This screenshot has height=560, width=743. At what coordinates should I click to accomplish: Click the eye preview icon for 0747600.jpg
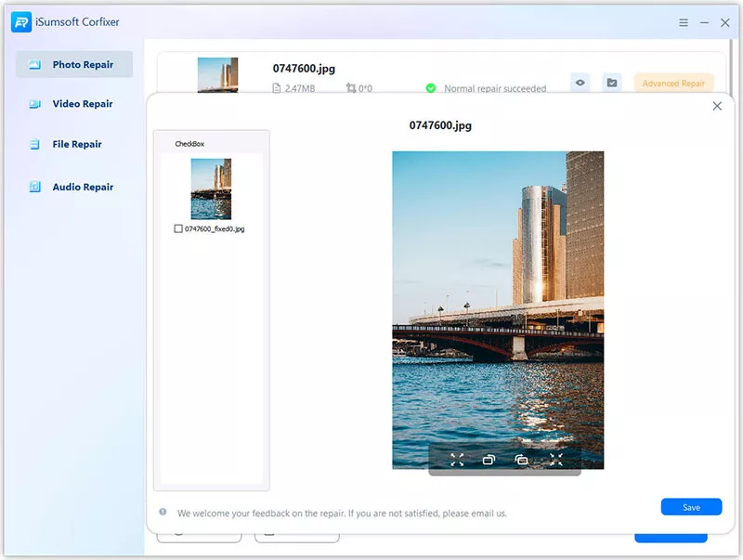pos(580,84)
